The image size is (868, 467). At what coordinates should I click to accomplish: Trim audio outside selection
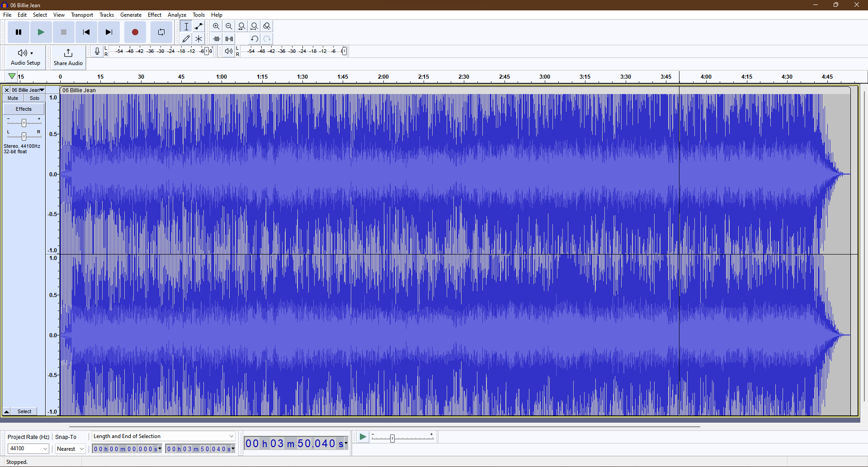tap(217, 39)
